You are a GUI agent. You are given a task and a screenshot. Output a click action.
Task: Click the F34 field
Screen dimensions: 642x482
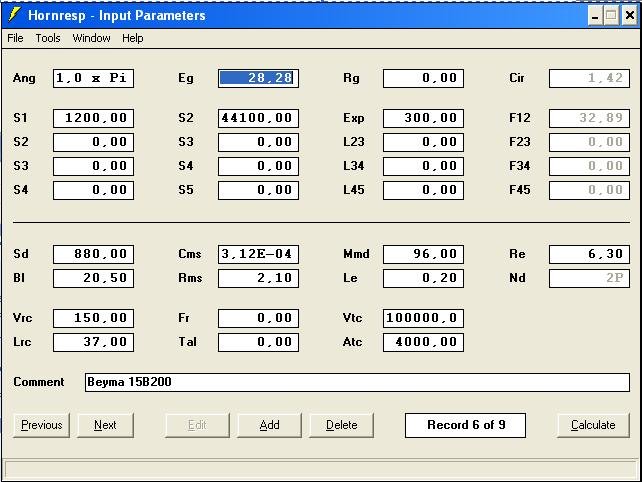pos(589,166)
